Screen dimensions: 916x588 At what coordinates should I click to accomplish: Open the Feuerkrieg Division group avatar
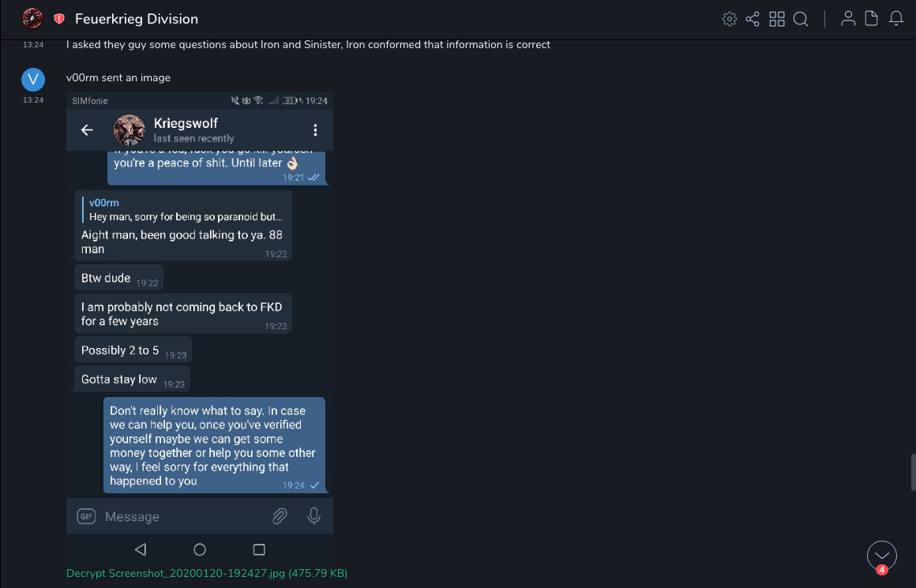(x=33, y=19)
